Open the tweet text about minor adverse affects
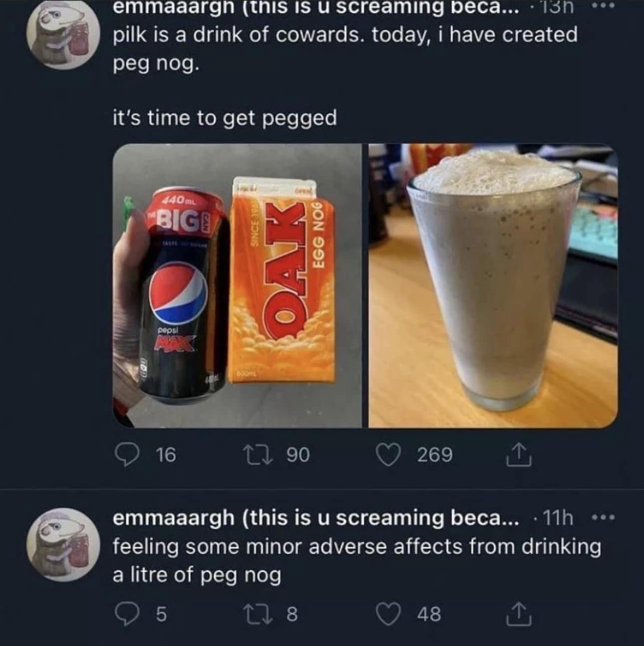Screen dimensions: 644x646 point(356,561)
